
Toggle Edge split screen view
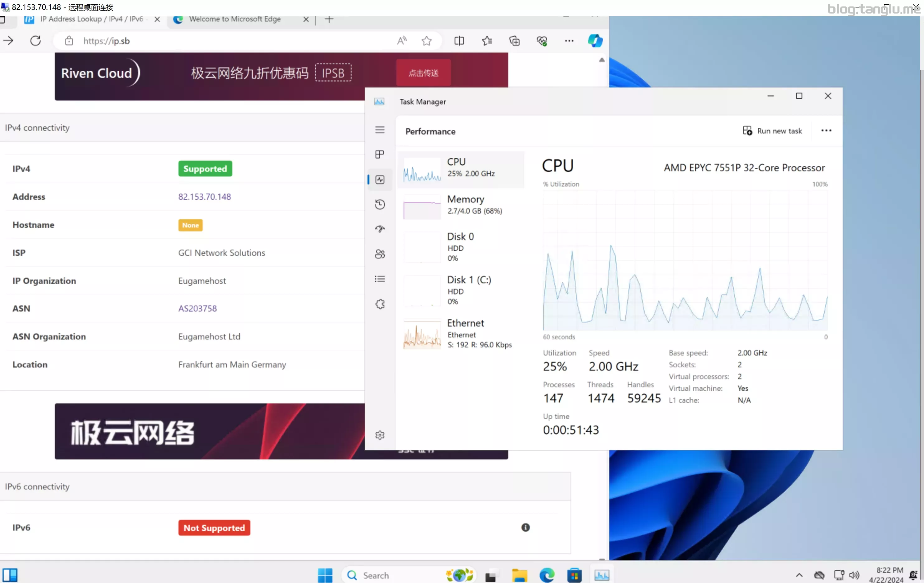(x=459, y=41)
